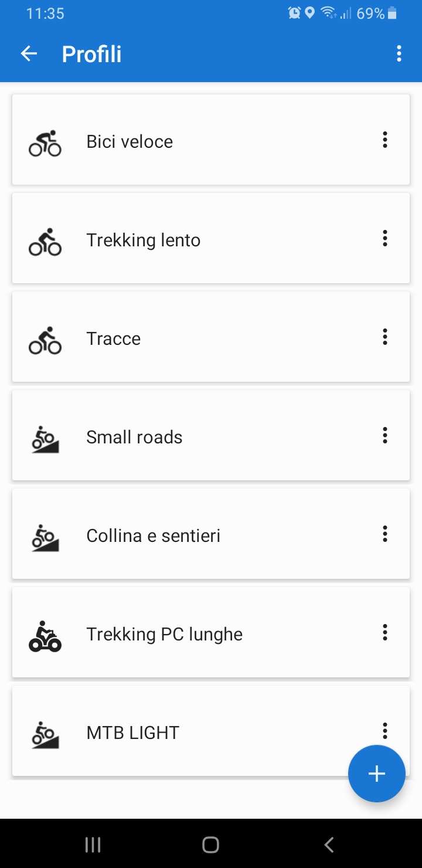Tap the mountain bike icon for Small roads
This screenshot has width=422, height=868.
pos(45,439)
